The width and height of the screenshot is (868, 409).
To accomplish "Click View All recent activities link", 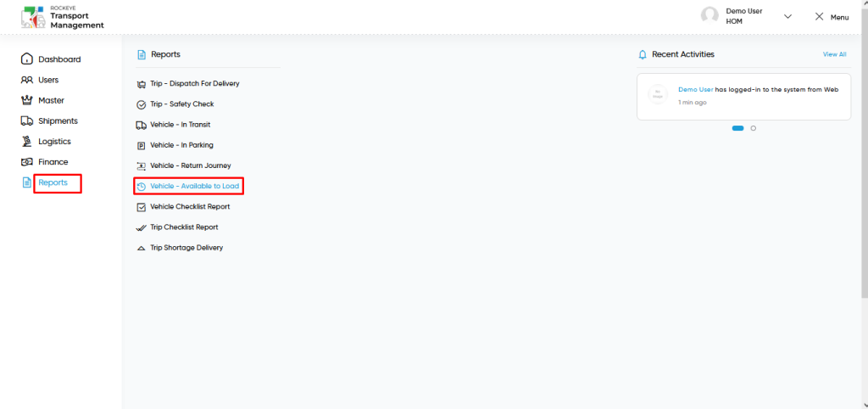I will (x=834, y=54).
